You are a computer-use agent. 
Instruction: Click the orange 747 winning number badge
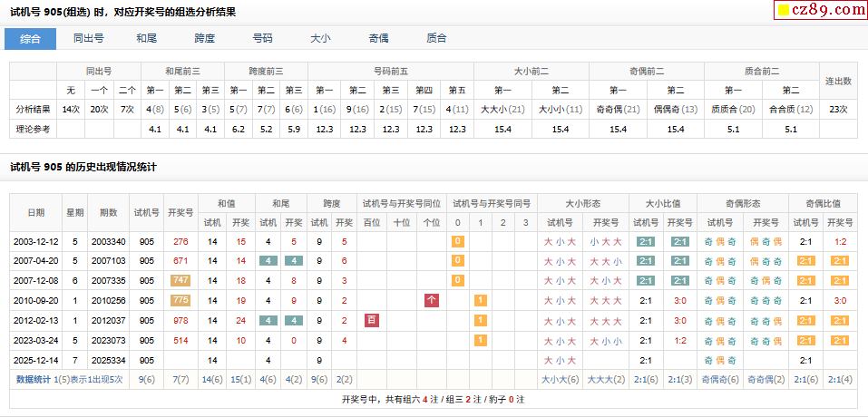[x=180, y=281]
